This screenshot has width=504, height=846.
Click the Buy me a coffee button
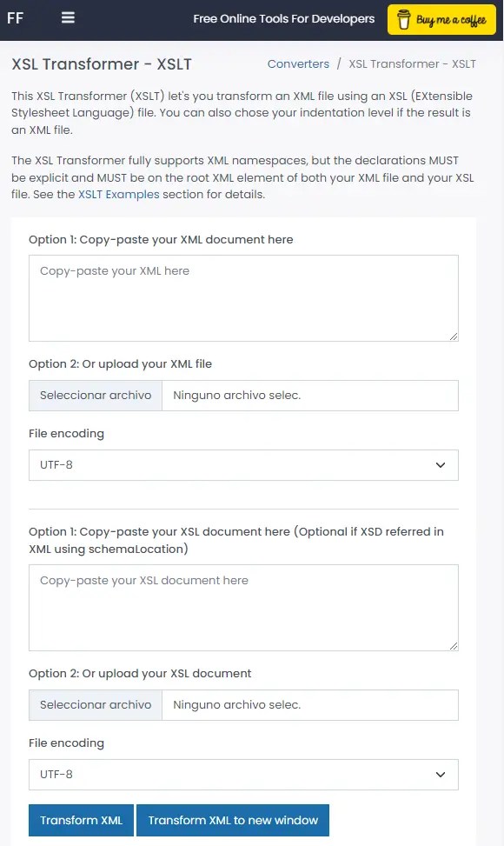coord(441,18)
